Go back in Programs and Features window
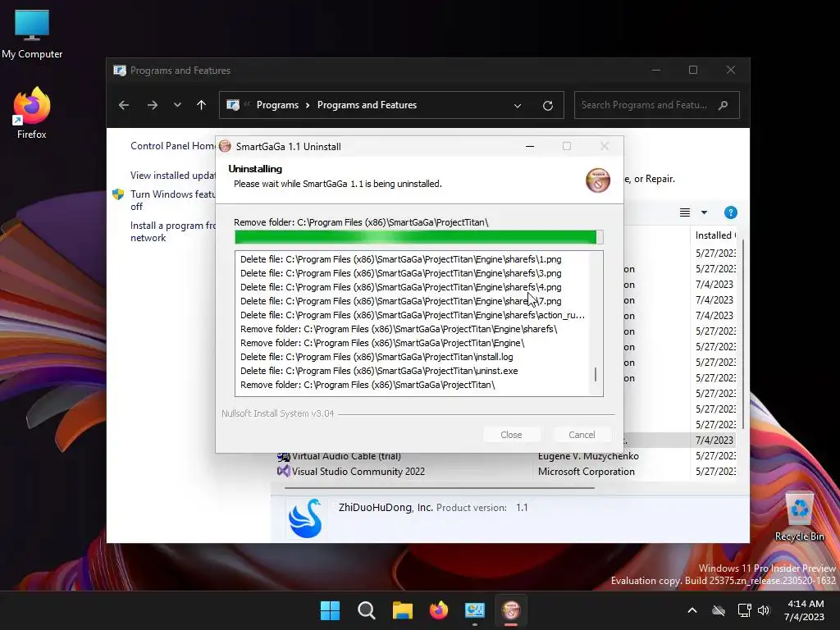Screen dimensions: 840x630 [x=124, y=105]
